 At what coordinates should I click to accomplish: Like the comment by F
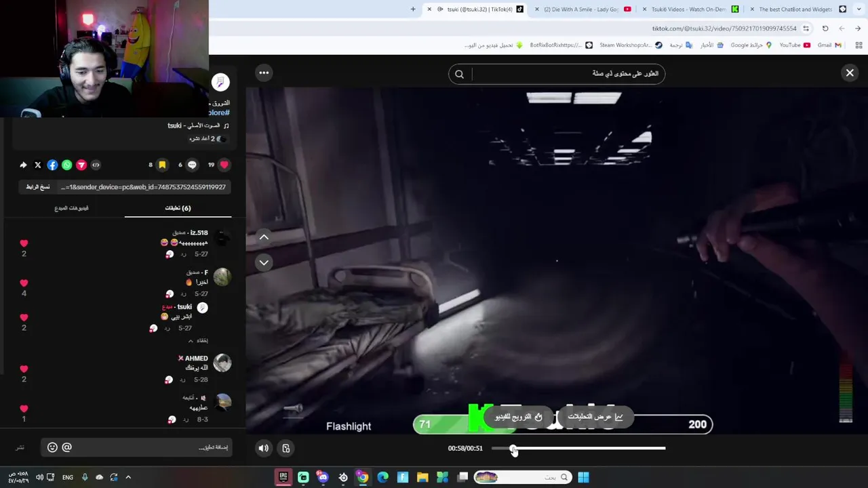pyautogui.click(x=24, y=283)
